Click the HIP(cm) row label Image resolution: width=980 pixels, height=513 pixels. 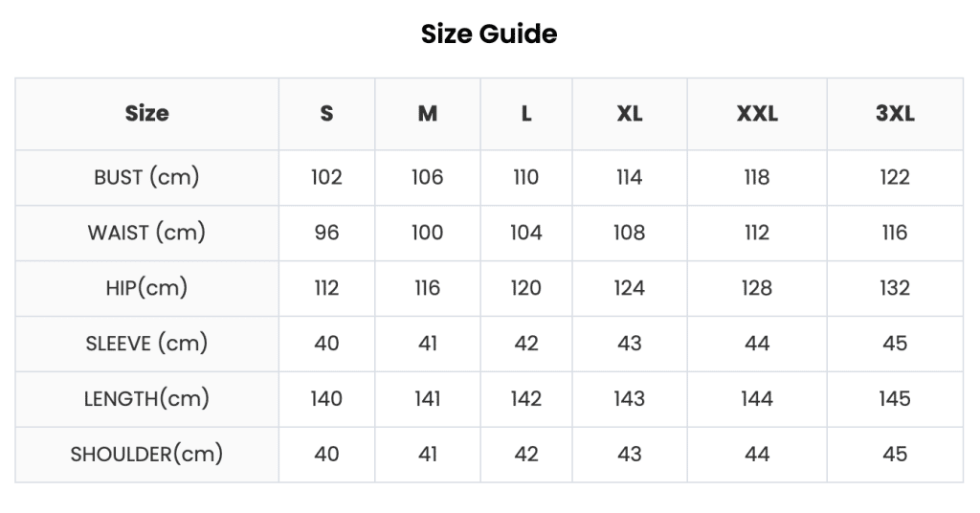pyautogui.click(x=146, y=288)
